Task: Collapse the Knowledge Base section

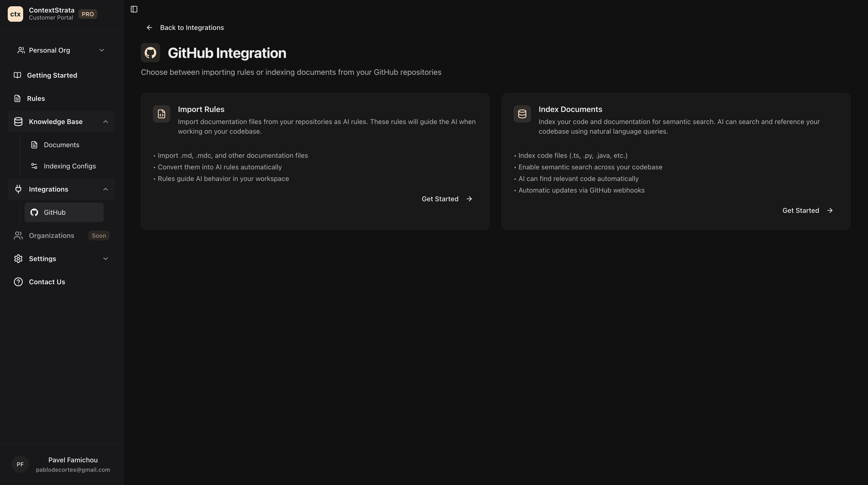Action: (105, 121)
